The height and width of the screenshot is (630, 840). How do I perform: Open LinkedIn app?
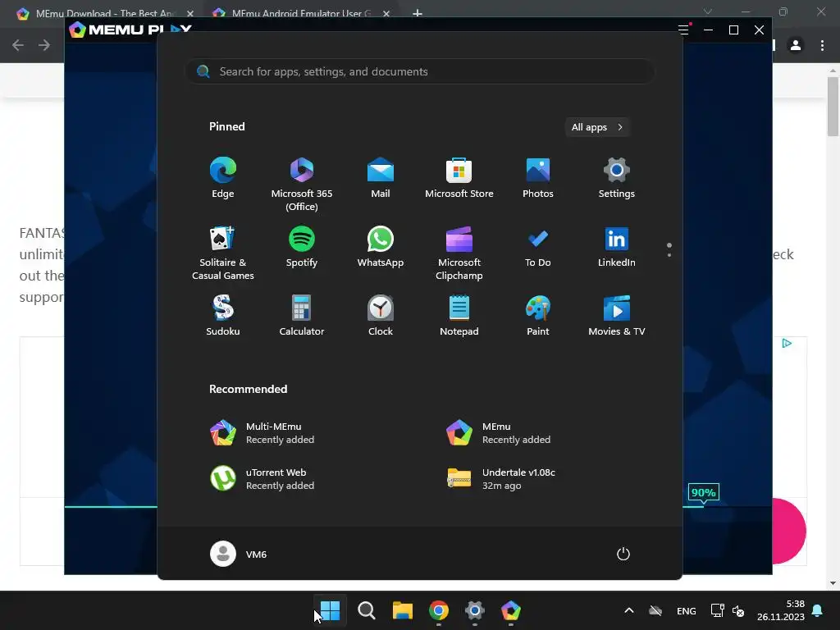(x=617, y=248)
